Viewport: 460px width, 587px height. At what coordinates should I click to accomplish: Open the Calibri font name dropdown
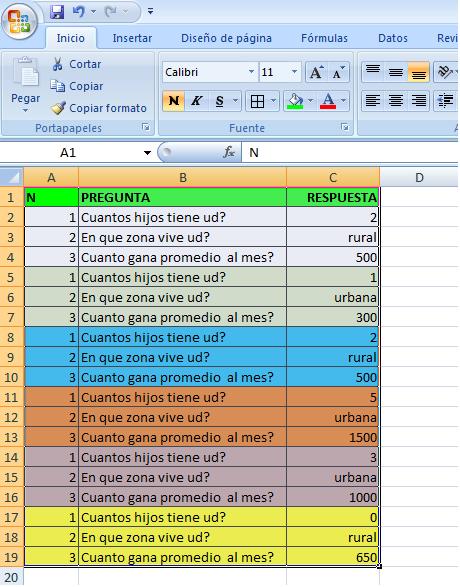point(251,72)
